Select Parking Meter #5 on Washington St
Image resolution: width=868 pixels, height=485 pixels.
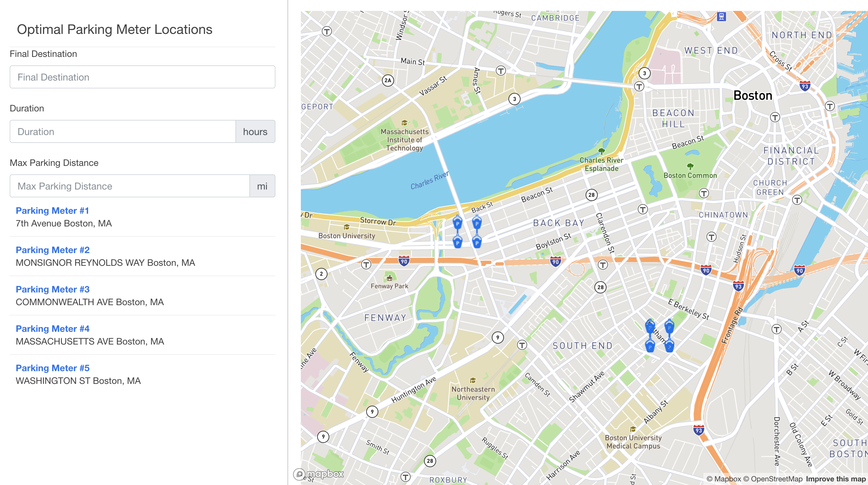click(x=53, y=368)
